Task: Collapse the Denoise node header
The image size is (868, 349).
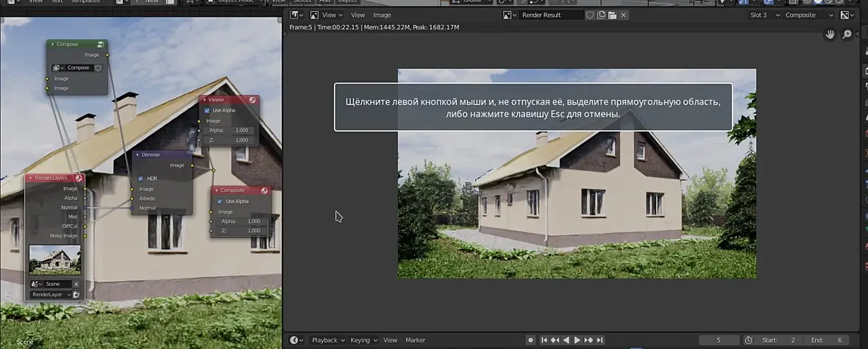Action: click(x=137, y=155)
